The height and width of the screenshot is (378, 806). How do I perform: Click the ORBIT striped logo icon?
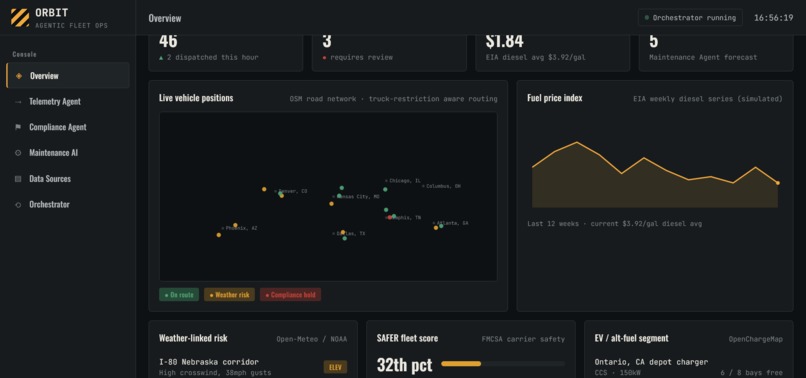(20, 17)
